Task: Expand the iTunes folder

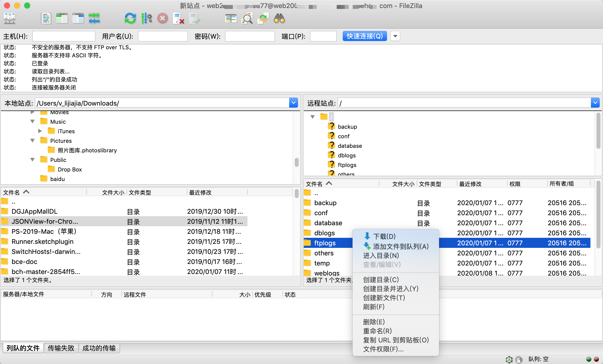Action: point(40,131)
